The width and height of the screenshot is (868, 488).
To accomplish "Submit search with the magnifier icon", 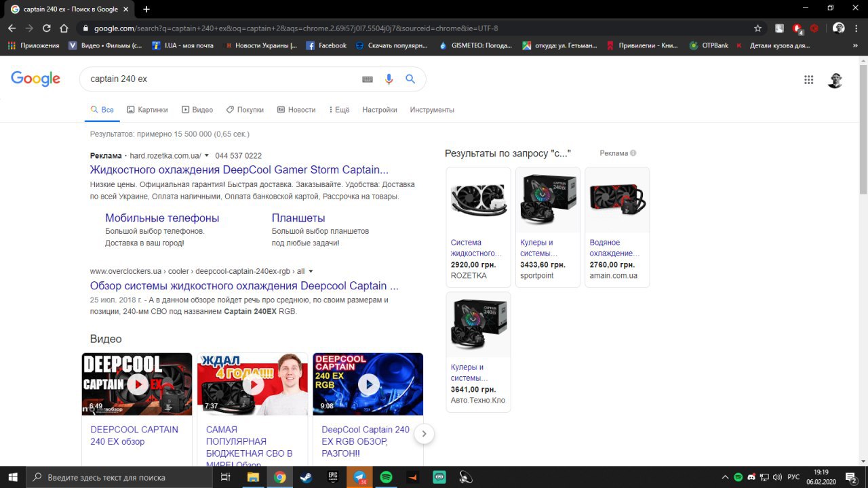I will (x=410, y=79).
